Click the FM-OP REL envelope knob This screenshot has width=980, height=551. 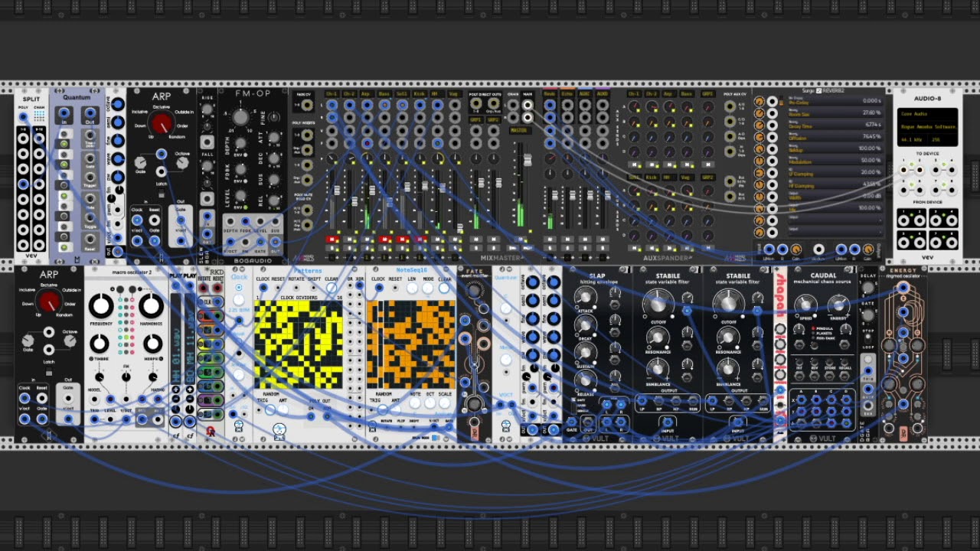[274, 201]
